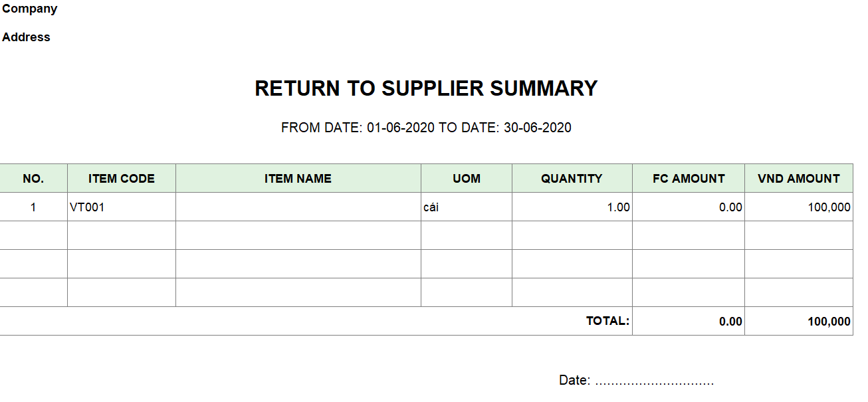Click the Company label at top
The height and width of the screenshot is (402, 868).
pyautogui.click(x=30, y=9)
